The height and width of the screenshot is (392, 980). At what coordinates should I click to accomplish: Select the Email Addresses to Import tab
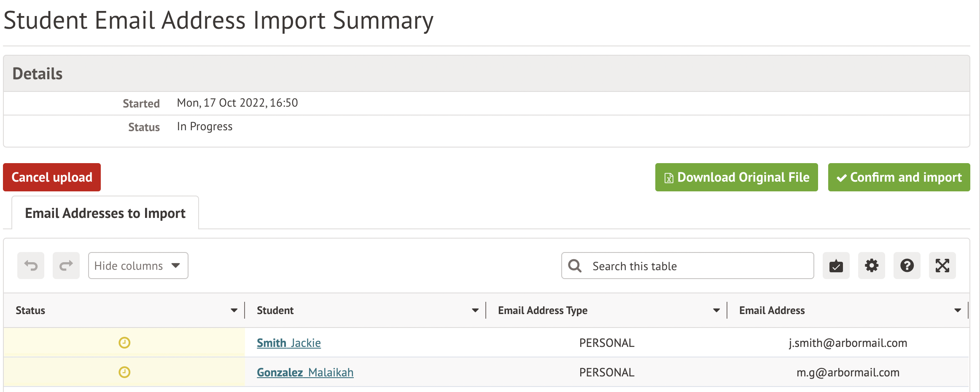pos(105,213)
